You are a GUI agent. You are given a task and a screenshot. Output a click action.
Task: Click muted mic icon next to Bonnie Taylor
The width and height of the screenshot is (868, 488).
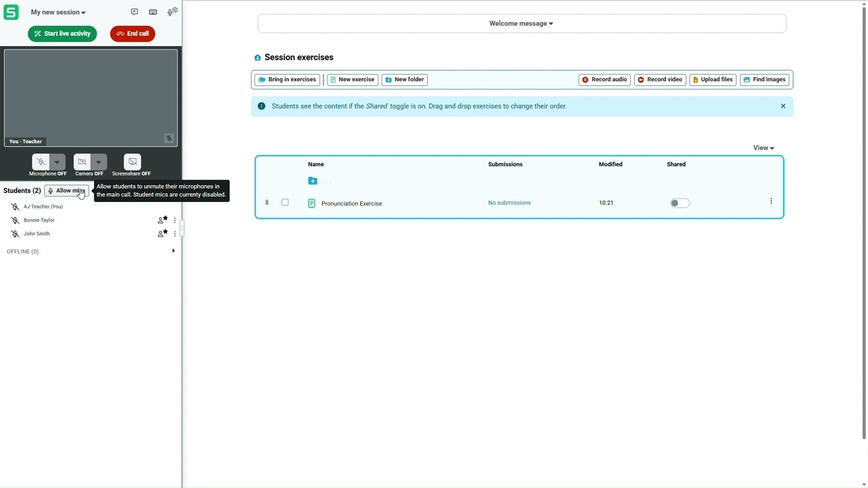[15, 220]
